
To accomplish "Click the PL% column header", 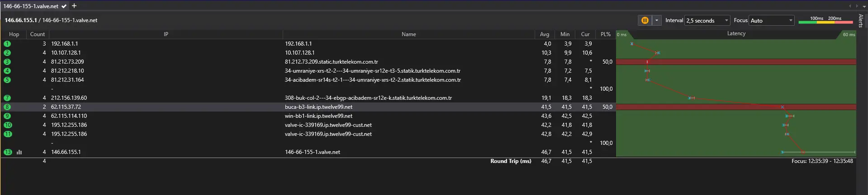I will tap(606, 34).
